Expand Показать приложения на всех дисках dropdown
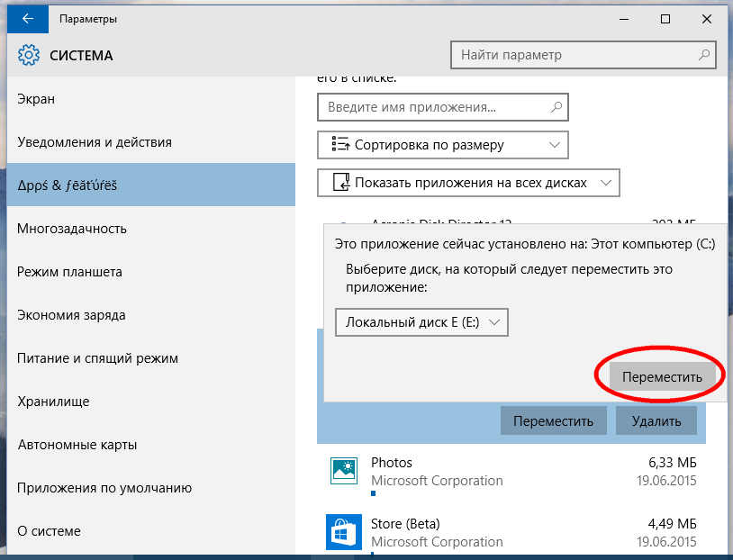733x560 pixels. pyautogui.click(x=468, y=183)
